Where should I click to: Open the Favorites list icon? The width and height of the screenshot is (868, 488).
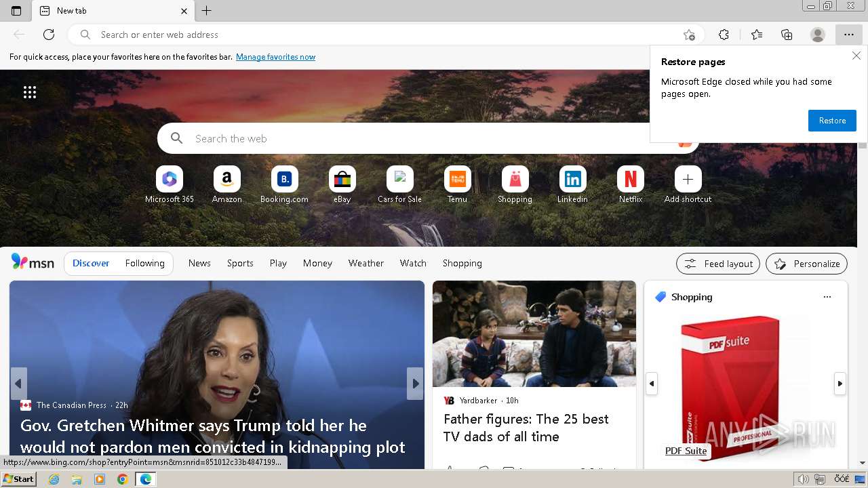tap(757, 35)
